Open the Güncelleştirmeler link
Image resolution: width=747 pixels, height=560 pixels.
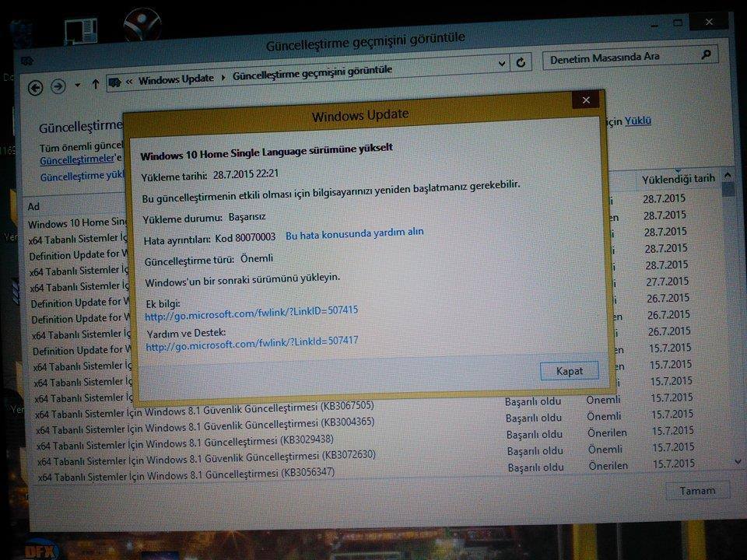(77, 159)
